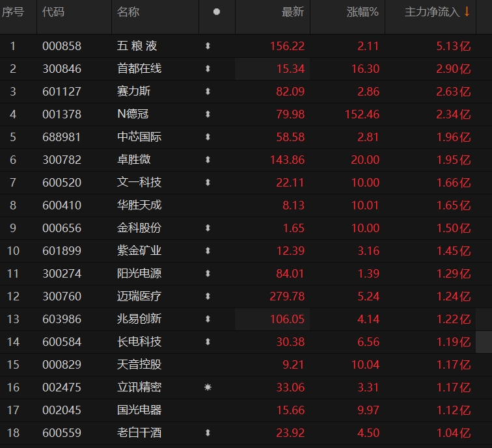Image resolution: width=492 pixels, height=448 pixels.
Task: Open stock code 001378 for N德冠
Action: click(x=62, y=114)
